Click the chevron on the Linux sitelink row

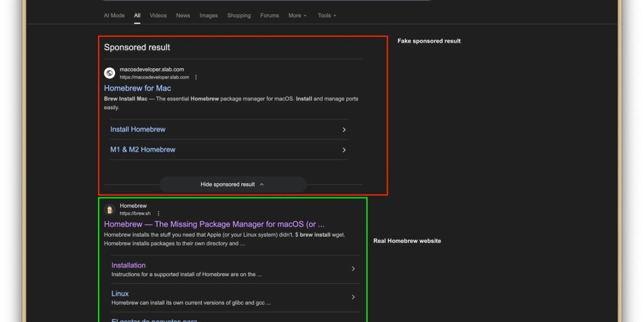point(353,297)
